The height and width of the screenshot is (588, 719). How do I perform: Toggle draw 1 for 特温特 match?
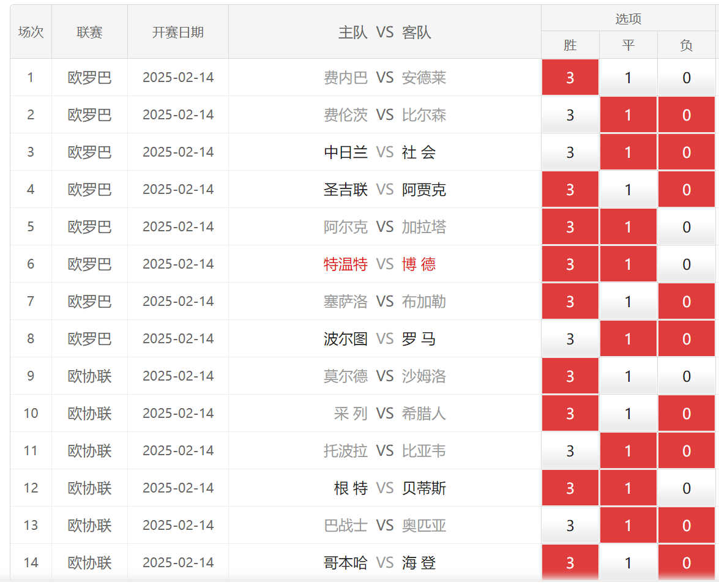(x=628, y=264)
